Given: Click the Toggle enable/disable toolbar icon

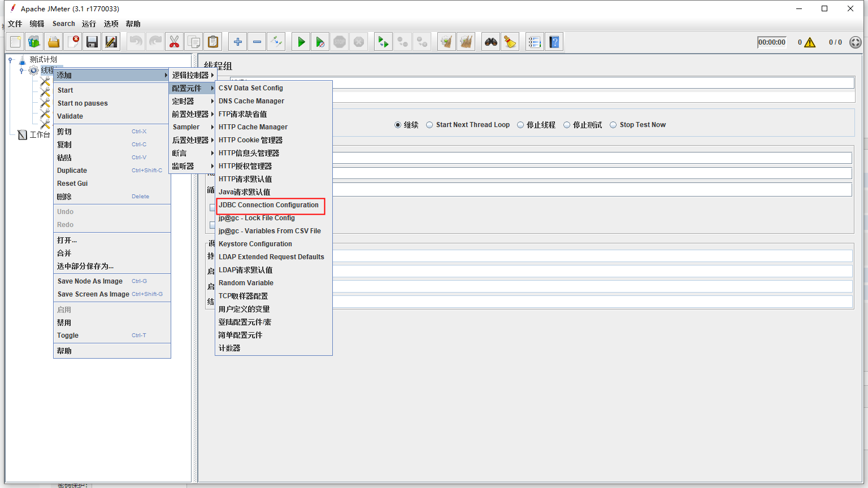Looking at the screenshot, I should click(276, 42).
